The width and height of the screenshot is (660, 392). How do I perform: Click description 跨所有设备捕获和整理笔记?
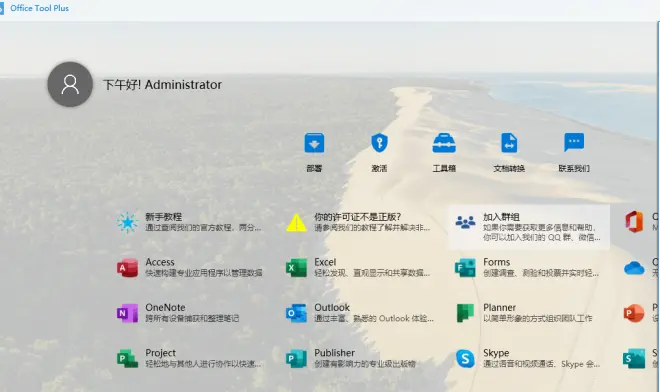click(192, 318)
